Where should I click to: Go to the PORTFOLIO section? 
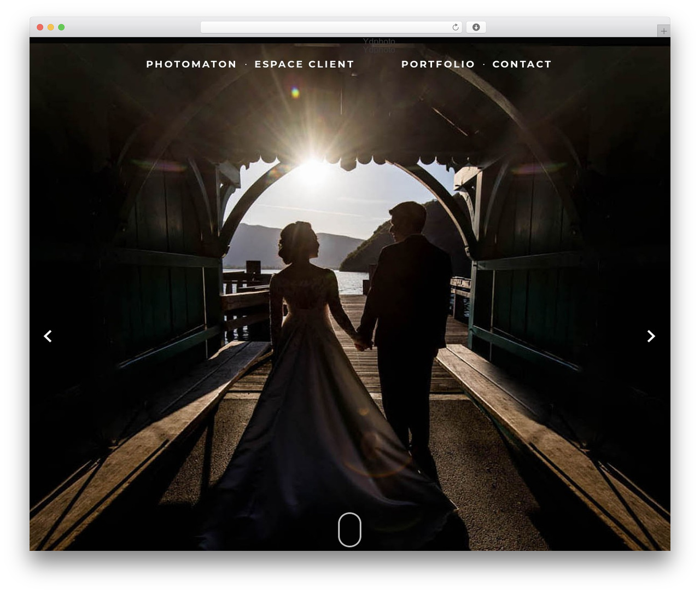(x=438, y=64)
